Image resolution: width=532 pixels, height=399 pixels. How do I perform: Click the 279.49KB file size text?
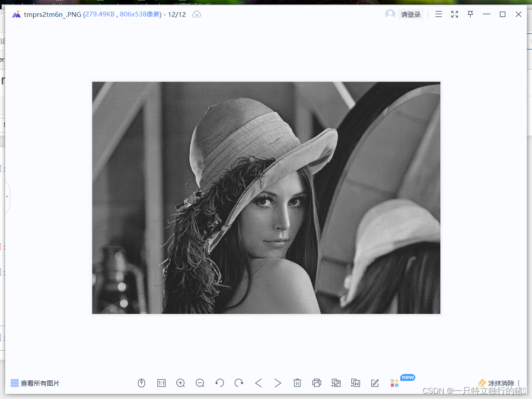[x=100, y=15]
